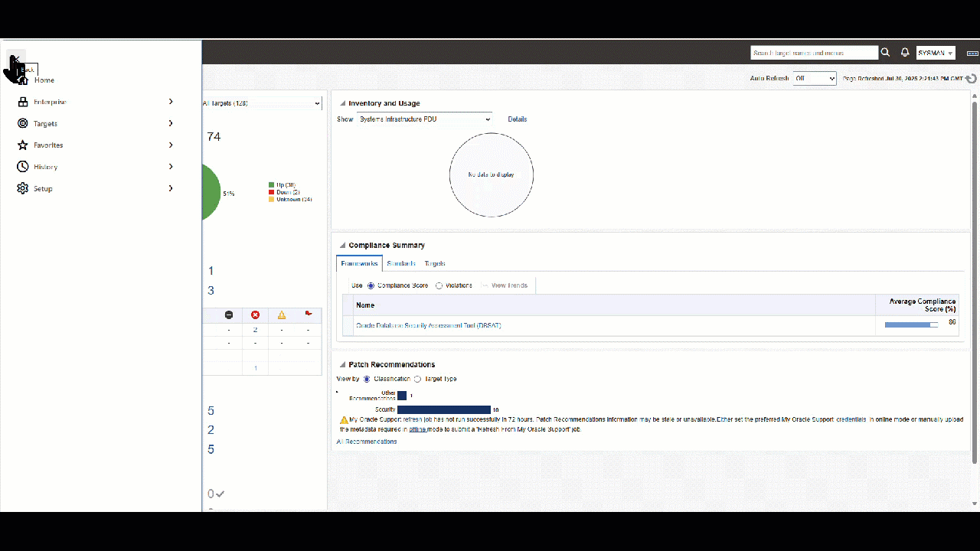
Task: Select View by Target Type radio button
Action: click(417, 379)
